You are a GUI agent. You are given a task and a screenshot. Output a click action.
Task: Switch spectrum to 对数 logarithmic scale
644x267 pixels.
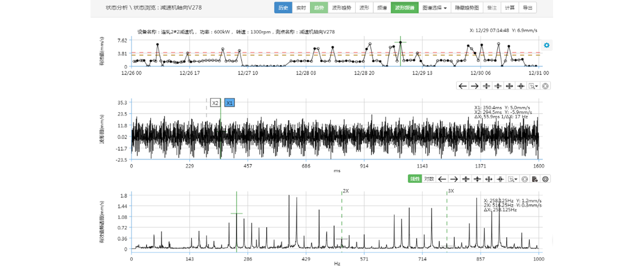pyautogui.click(x=429, y=179)
